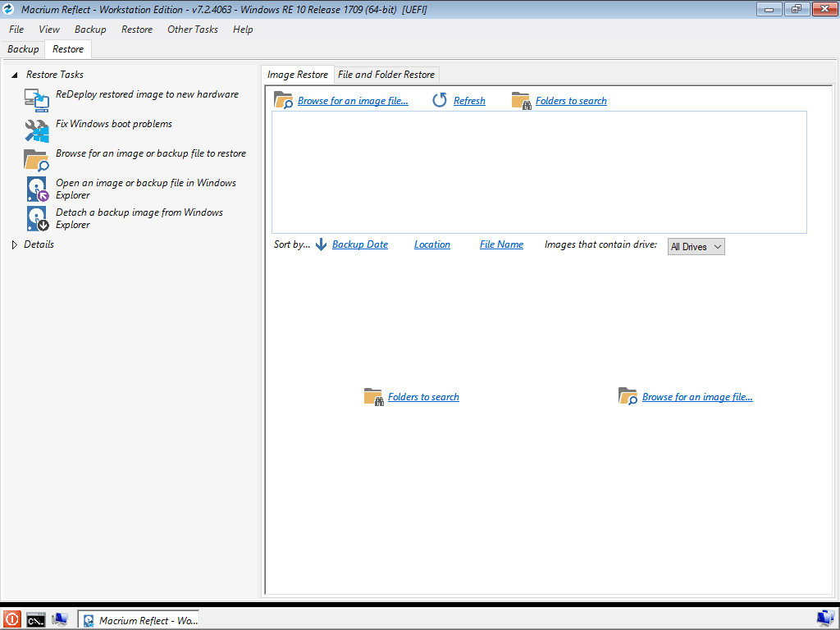Screen dimensions: 840x630
Task: Click the Fix Windows boot problems wrench icon
Action: 36,130
